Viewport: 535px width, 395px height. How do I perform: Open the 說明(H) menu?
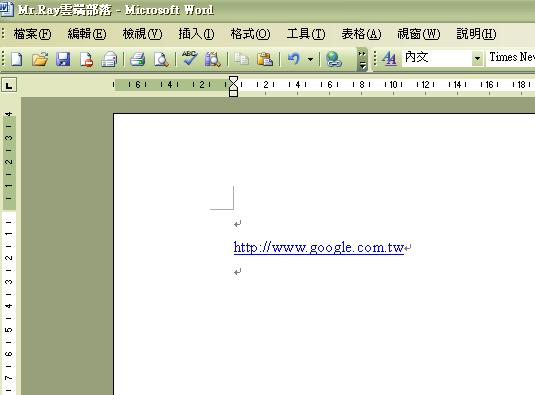pos(476,34)
